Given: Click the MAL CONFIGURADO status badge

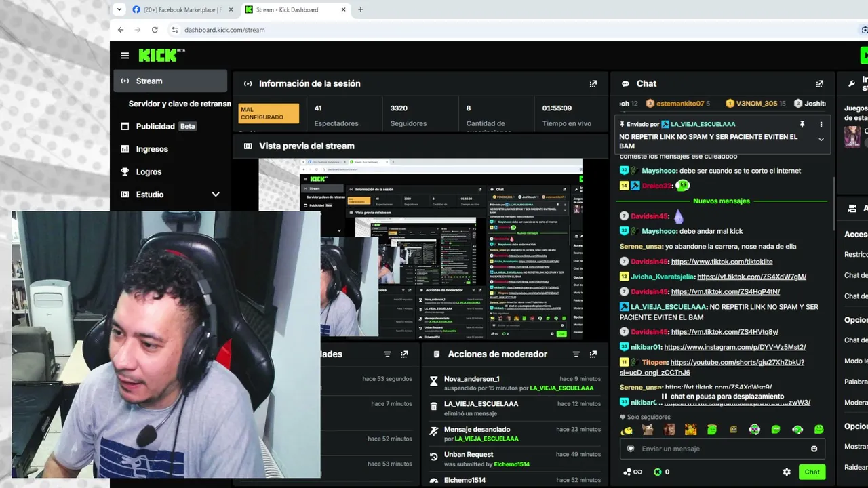Looking at the screenshot, I should (269, 113).
